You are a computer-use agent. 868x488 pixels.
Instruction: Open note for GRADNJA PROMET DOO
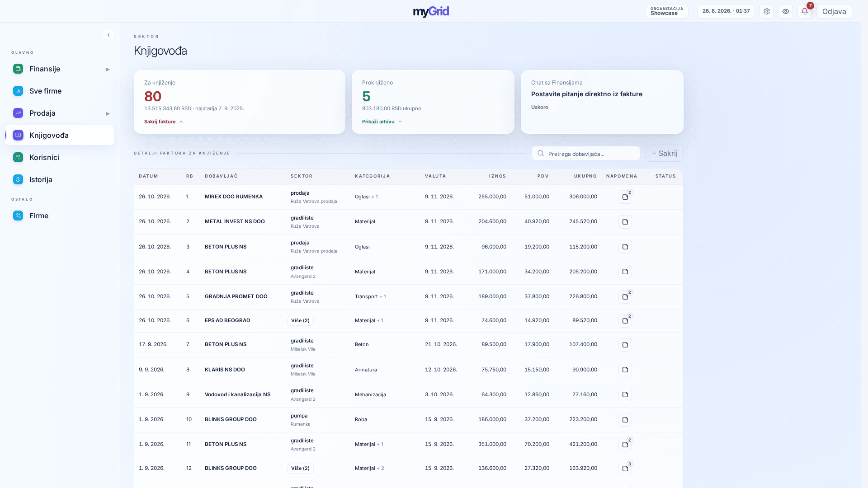(x=625, y=297)
